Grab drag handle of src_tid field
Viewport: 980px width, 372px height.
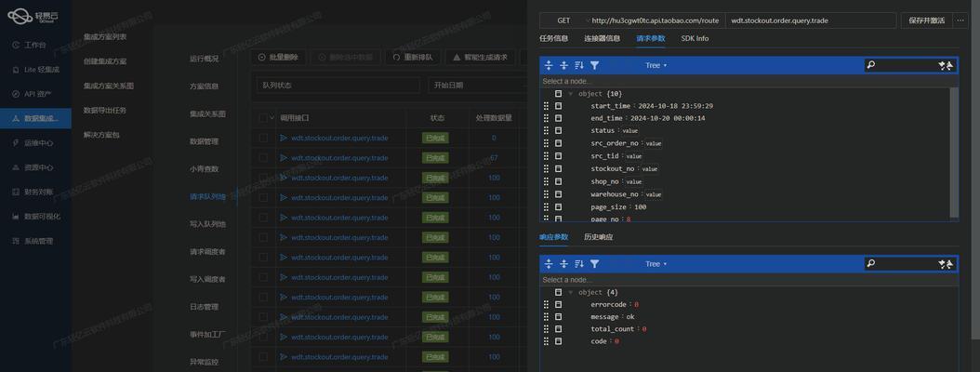[546, 155]
